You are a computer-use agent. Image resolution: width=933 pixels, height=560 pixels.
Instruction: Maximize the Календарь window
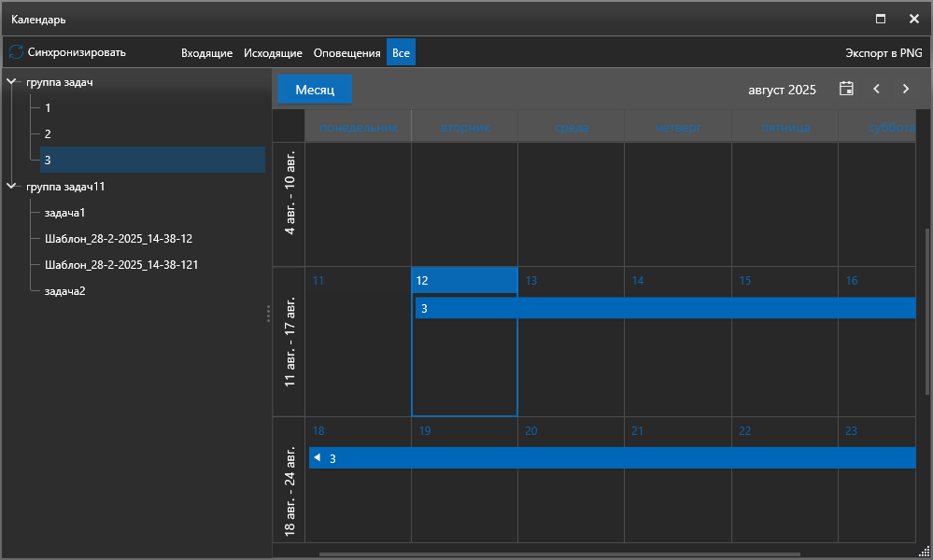880,19
